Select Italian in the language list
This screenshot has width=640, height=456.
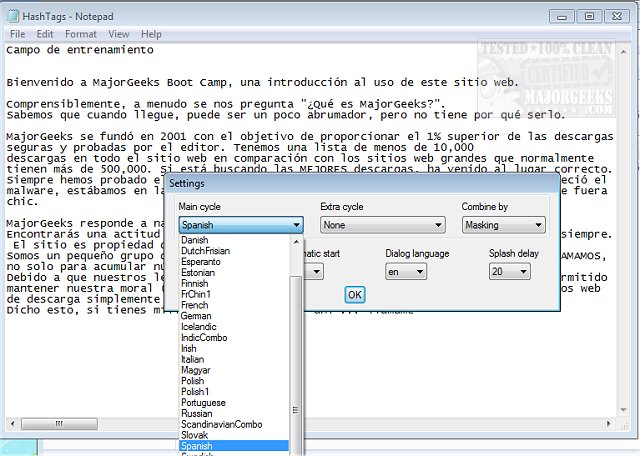234,359
